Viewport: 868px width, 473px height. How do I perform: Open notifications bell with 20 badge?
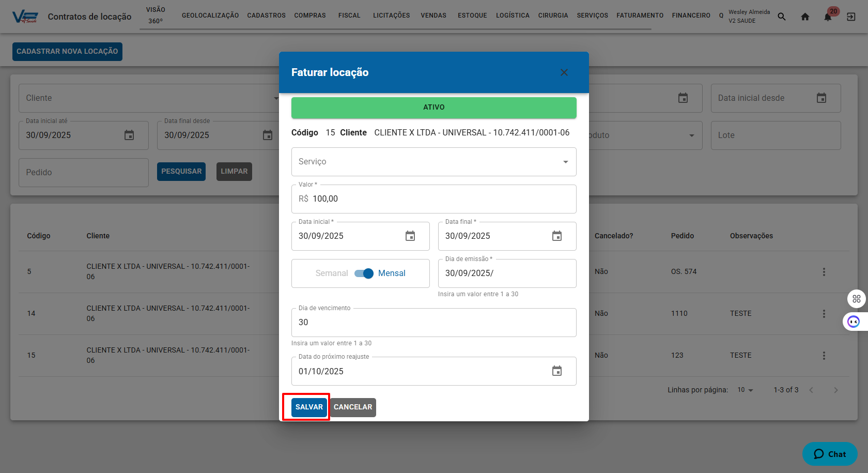coord(828,17)
